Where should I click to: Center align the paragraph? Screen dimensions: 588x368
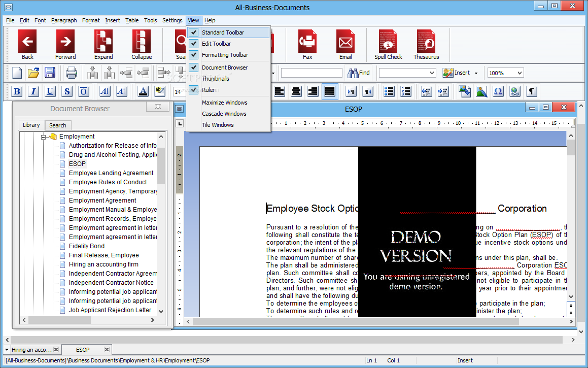click(296, 91)
